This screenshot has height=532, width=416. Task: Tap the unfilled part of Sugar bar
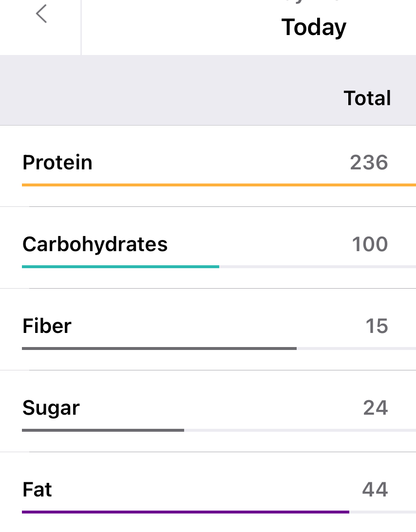pyautogui.click(x=300, y=430)
